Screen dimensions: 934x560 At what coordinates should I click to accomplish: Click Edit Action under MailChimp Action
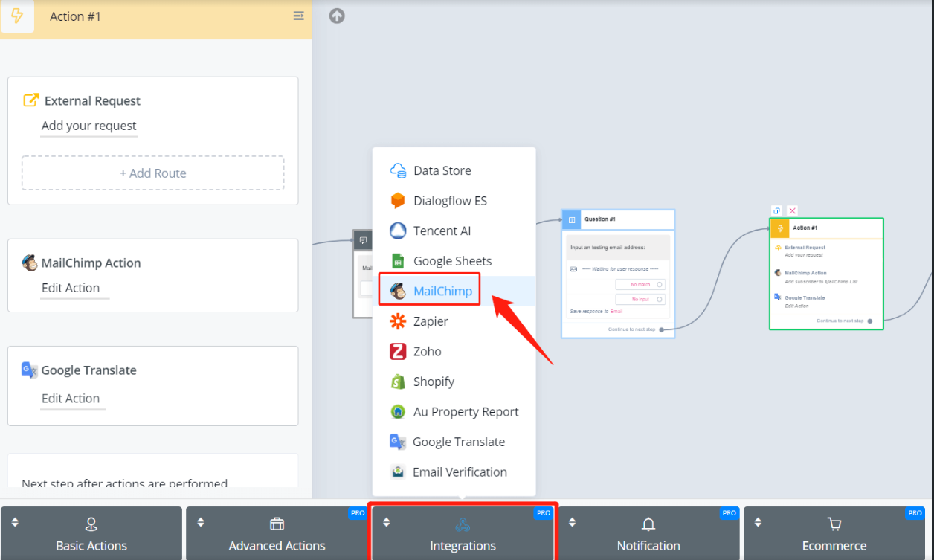71,288
